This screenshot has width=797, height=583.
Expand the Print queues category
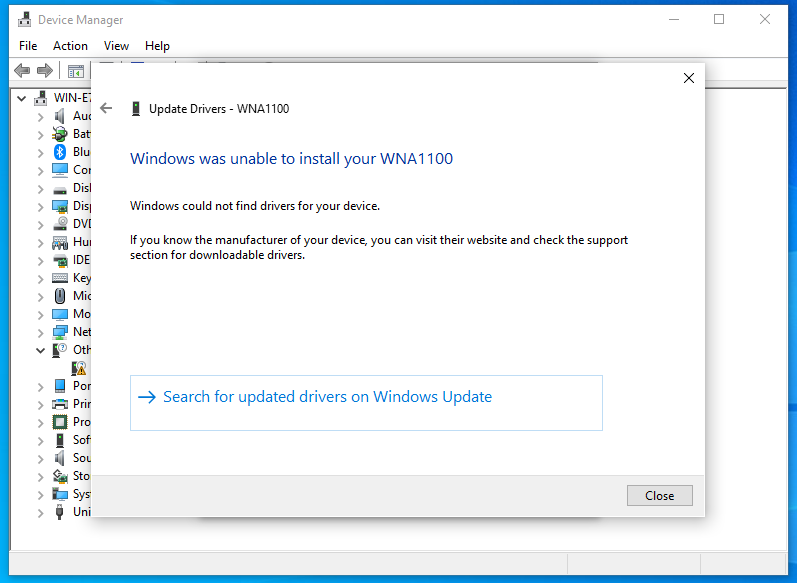[x=41, y=405]
